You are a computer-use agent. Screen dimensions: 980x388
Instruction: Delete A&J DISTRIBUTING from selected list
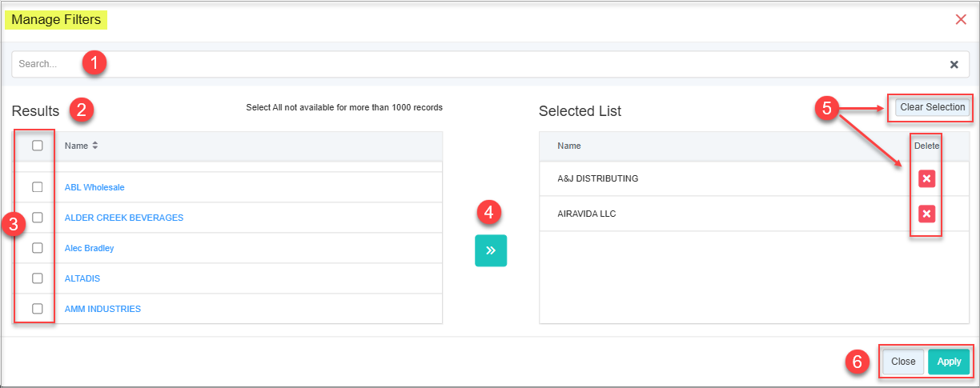point(926,178)
